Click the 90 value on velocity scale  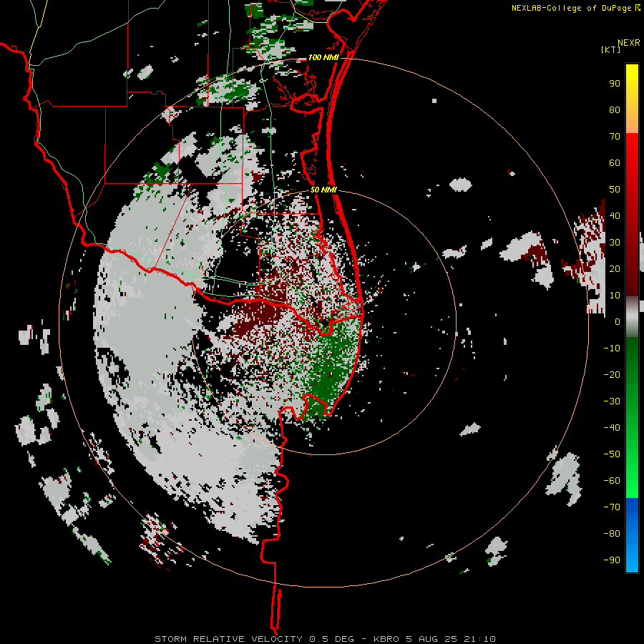click(615, 84)
